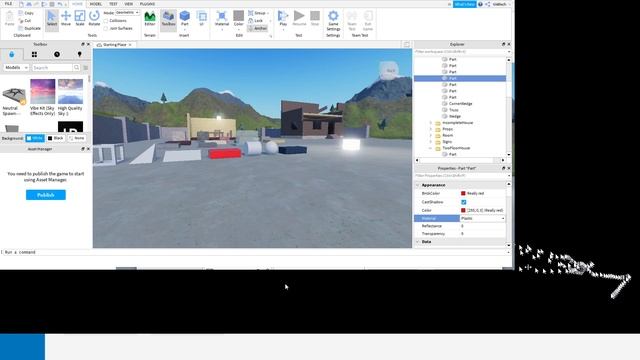The height and width of the screenshot is (360, 640).
Task: Click the Run a command bar
Action: [x=255, y=252]
